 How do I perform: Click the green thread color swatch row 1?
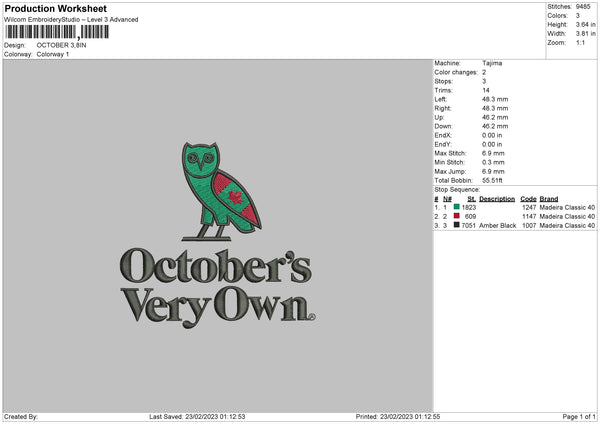457,207
